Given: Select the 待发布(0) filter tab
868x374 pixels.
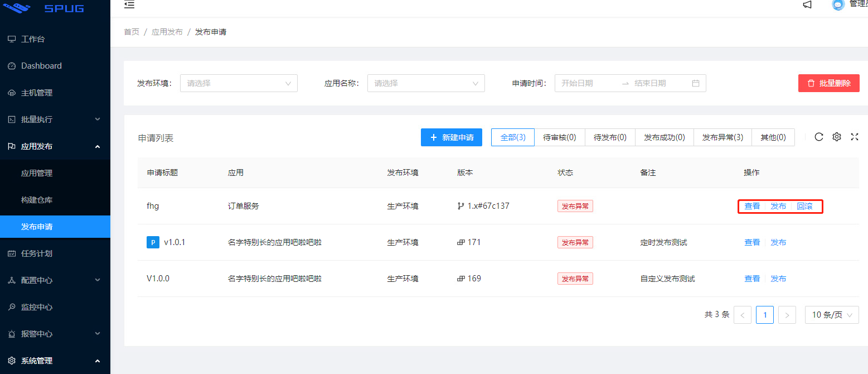Looking at the screenshot, I should (610, 137).
